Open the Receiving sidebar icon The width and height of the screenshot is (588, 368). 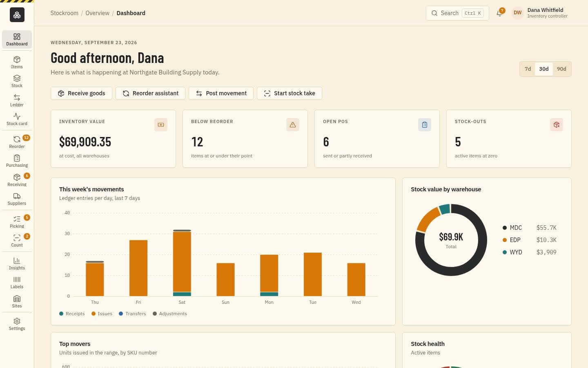[17, 180]
